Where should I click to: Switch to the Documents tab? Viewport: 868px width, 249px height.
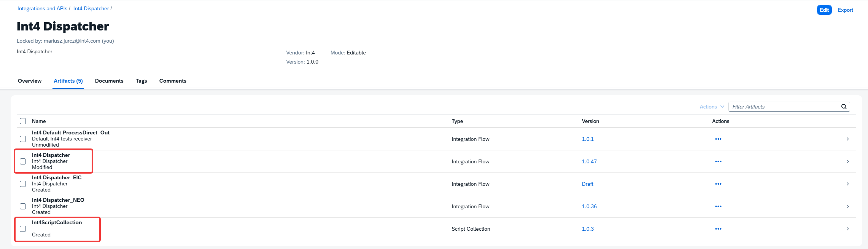pyautogui.click(x=109, y=81)
